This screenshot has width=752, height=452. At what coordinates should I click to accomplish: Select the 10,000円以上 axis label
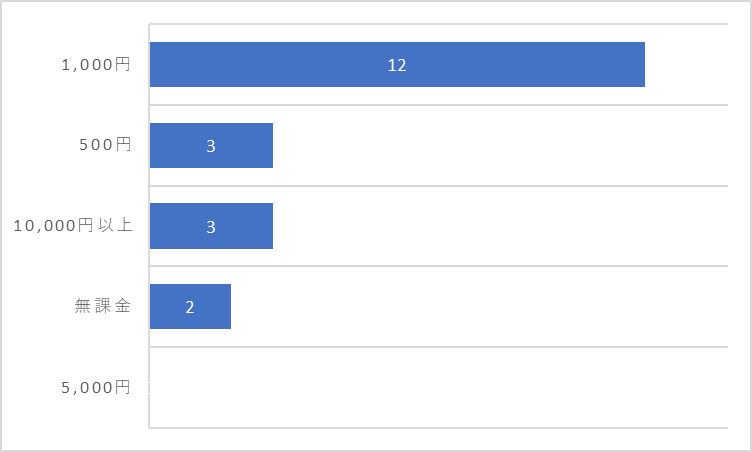[73, 225]
